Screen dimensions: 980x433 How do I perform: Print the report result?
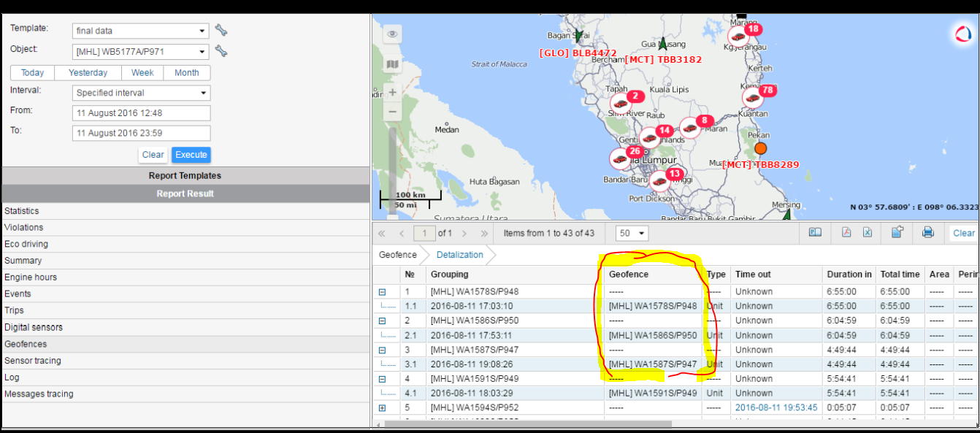(927, 233)
